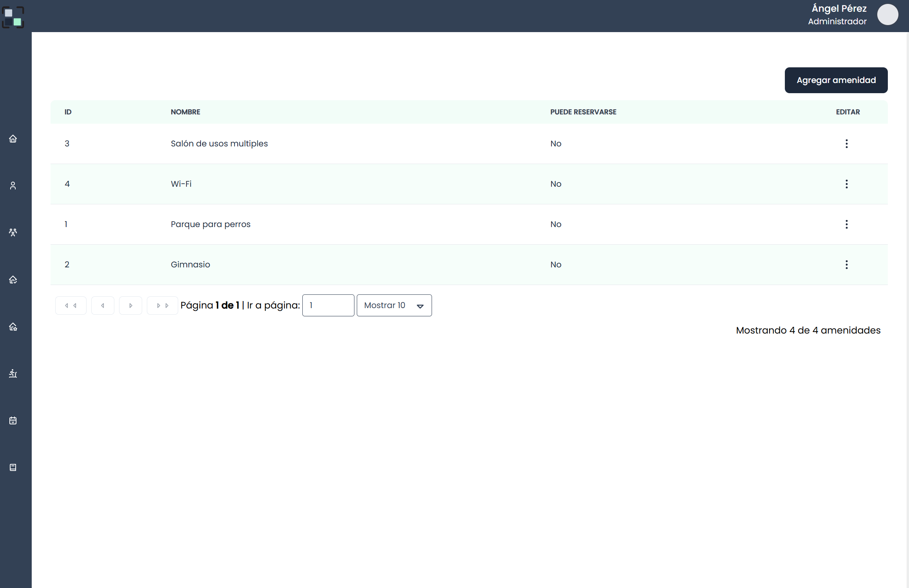Click the house with checkmark sidebar icon

point(13,280)
